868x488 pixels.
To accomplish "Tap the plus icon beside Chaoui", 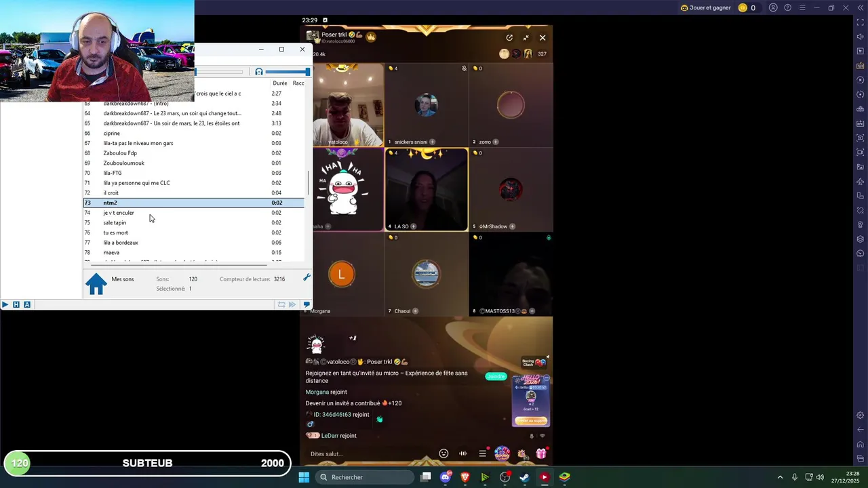I will pos(415,311).
